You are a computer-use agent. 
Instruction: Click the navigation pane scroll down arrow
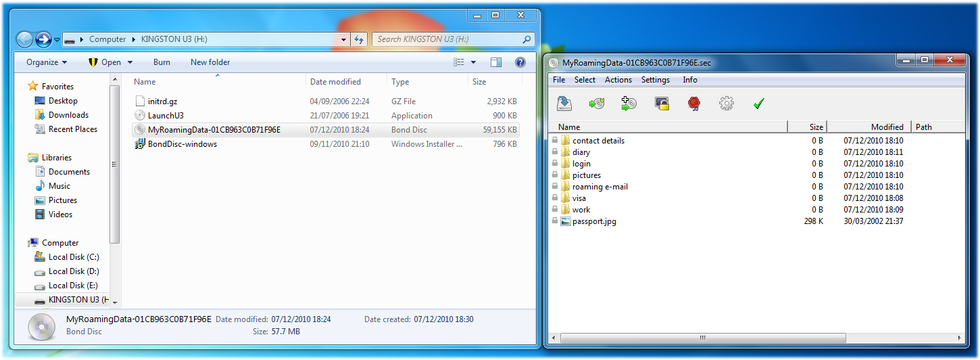(x=115, y=302)
